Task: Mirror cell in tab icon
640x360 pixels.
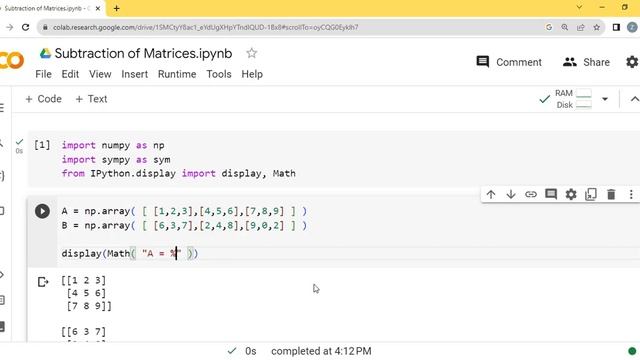Action: tap(591, 194)
